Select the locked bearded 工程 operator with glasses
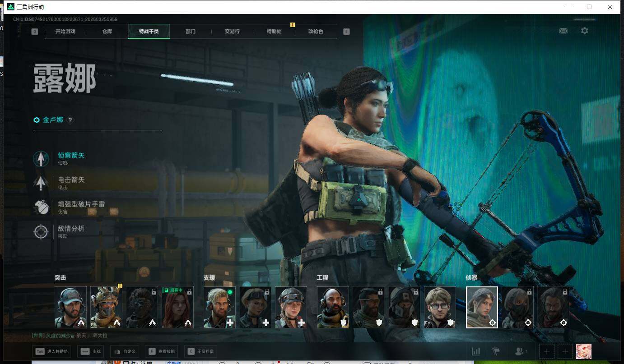This screenshot has width=624, height=364. [x=368, y=307]
